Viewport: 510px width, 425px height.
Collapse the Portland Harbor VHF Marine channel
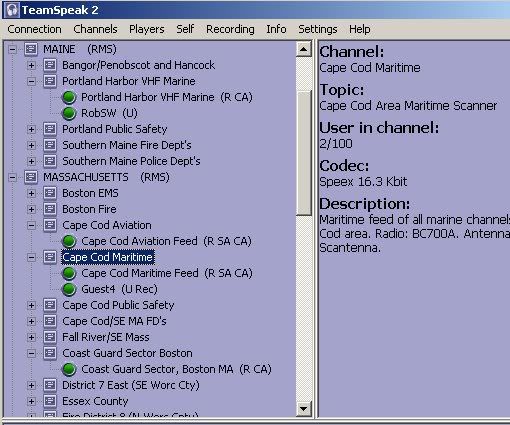point(31,81)
